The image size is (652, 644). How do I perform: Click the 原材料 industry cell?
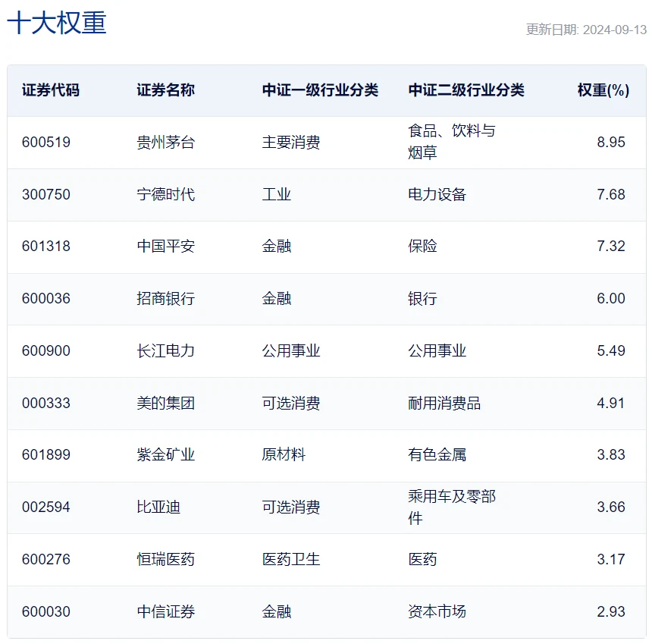pyautogui.click(x=284, y=454)
